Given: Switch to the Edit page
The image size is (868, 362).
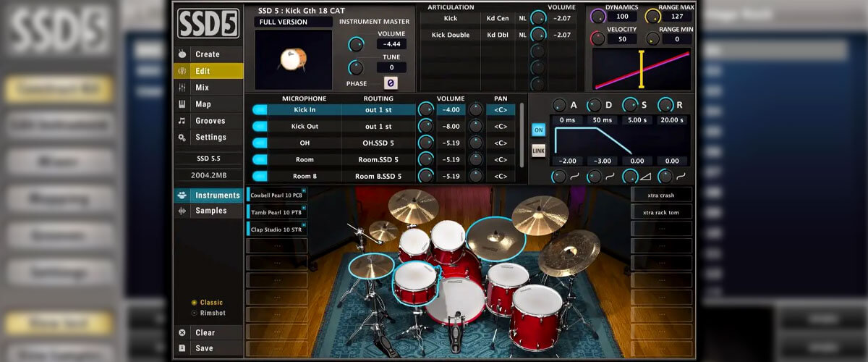Looking at the screenshot, I should click(x=208, y=71).
